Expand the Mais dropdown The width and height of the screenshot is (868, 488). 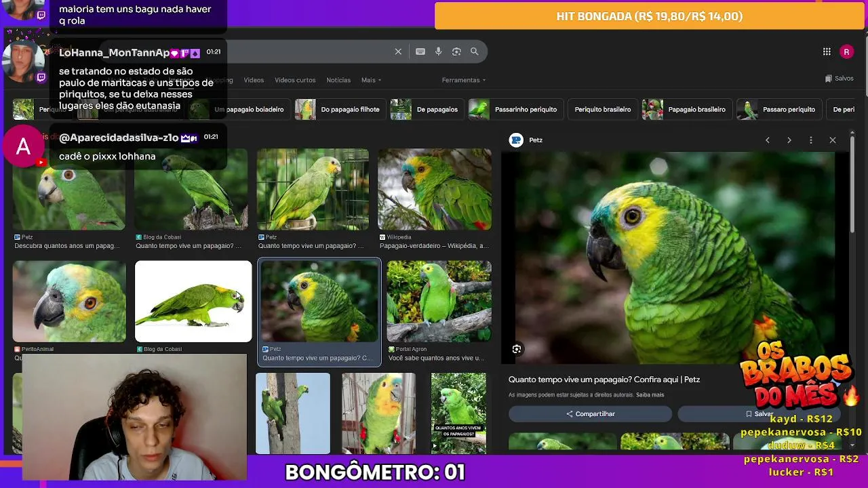(371, 80)
